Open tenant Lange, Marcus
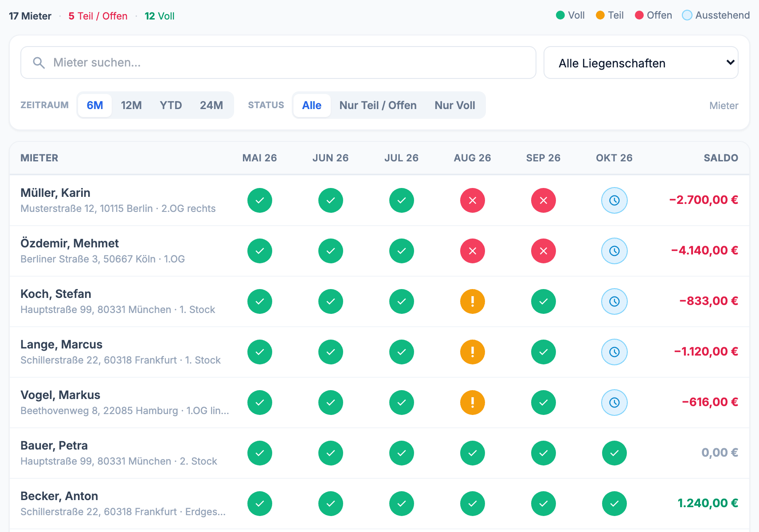This screenshot has width=759, height=532. tap(61, 344)
